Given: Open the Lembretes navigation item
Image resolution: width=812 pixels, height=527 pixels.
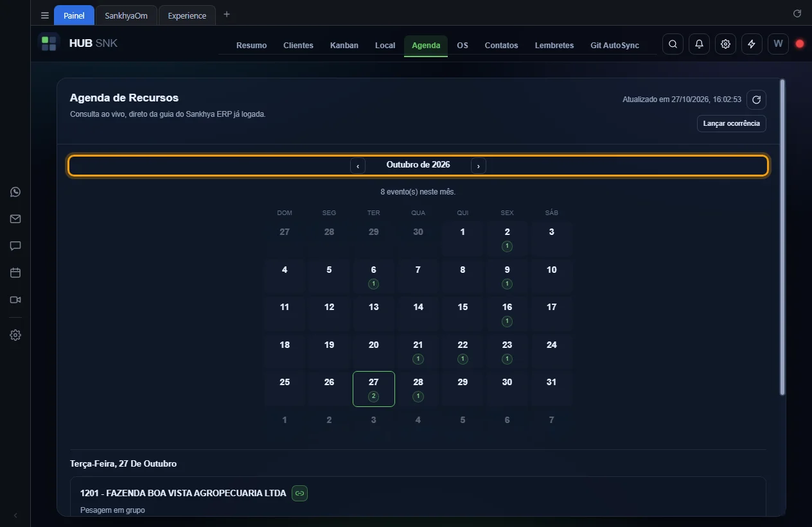Looking at the screenshot, I should [554, 46].
